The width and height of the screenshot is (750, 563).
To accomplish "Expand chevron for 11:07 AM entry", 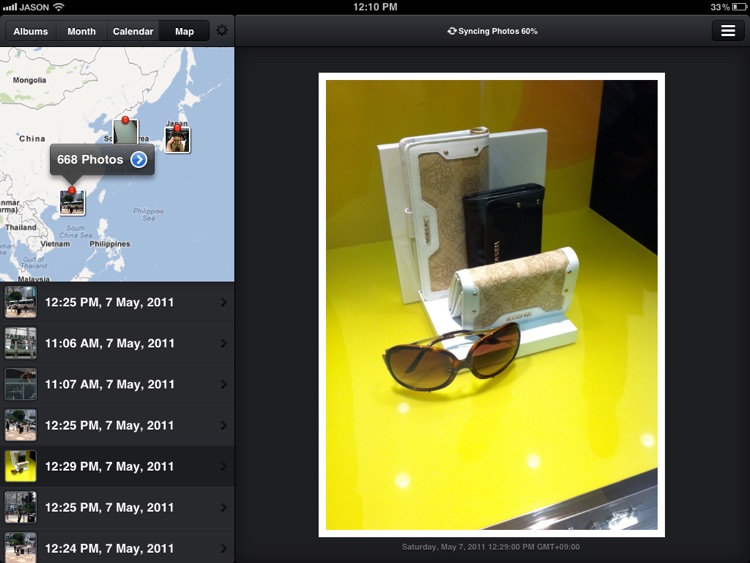I will (224, 385).
